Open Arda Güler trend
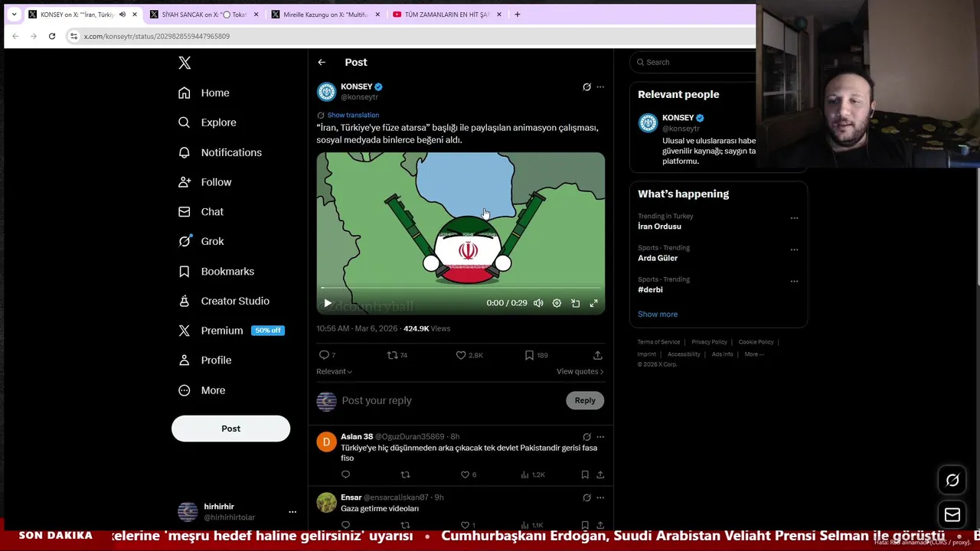Viewport: 980px width, 551px height. pyautogui.click(x=658, y=258)
